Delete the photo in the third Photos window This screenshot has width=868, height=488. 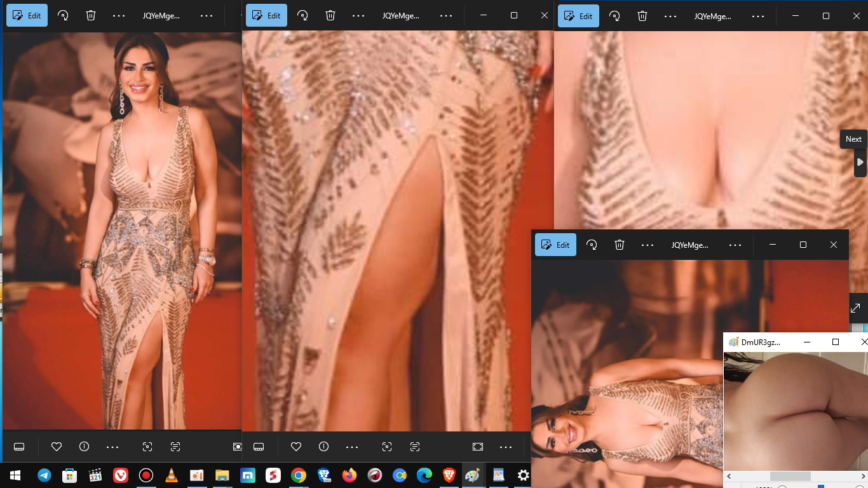tap(642, 15)
